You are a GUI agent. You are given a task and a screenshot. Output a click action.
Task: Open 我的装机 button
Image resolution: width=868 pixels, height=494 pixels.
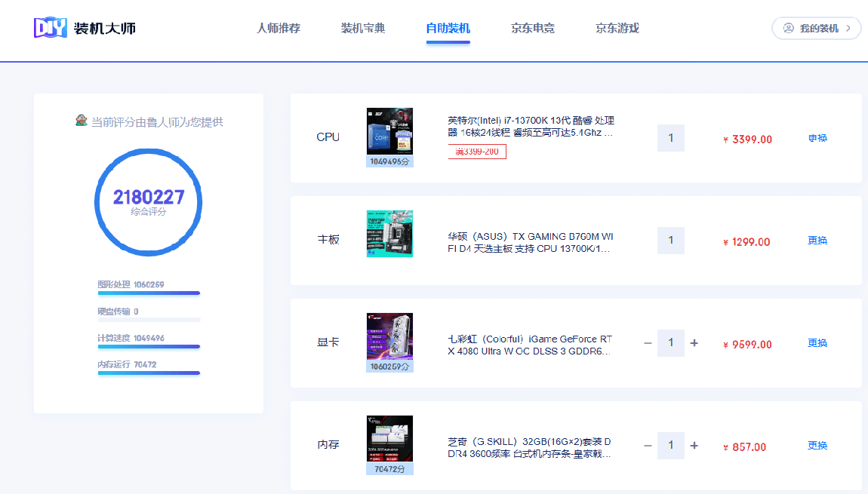click(817, 28)
